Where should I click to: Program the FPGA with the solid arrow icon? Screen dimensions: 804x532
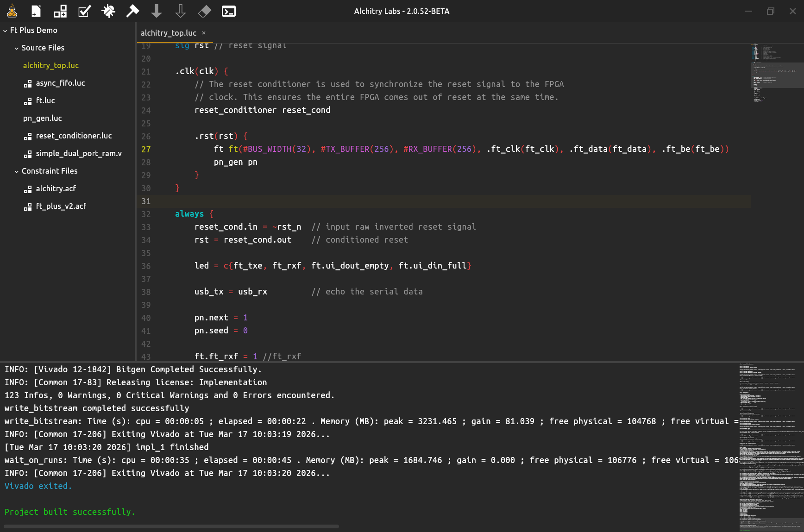157,11
